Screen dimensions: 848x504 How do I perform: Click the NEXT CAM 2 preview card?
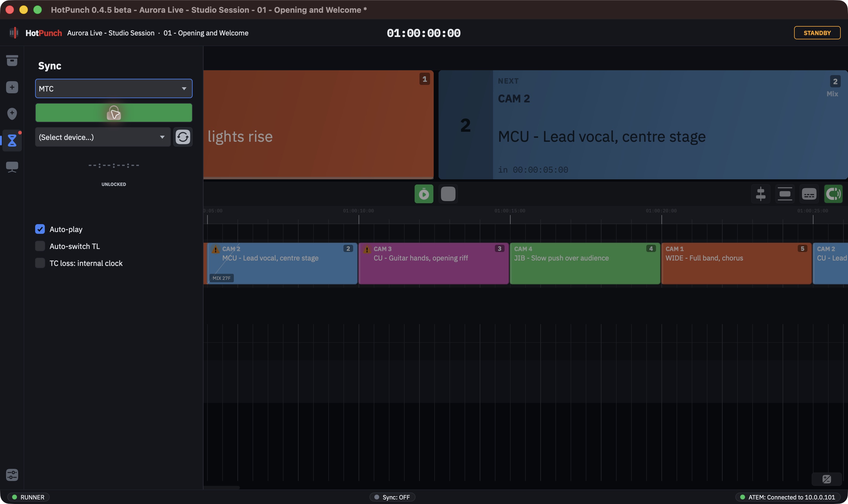[643, 125]
